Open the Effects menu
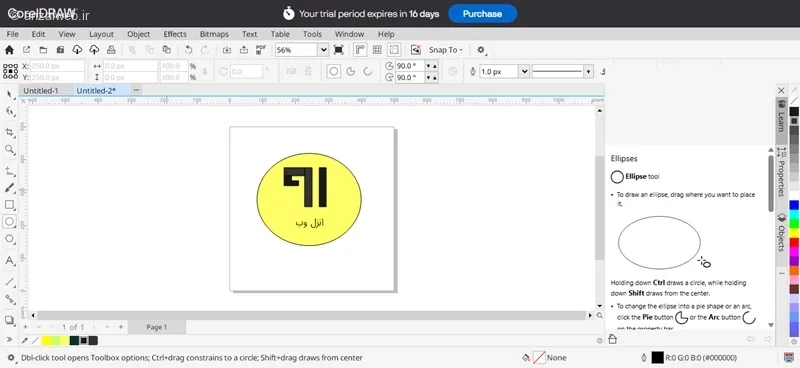Viewport: 800px width, 368px height. tap(174, 34)
